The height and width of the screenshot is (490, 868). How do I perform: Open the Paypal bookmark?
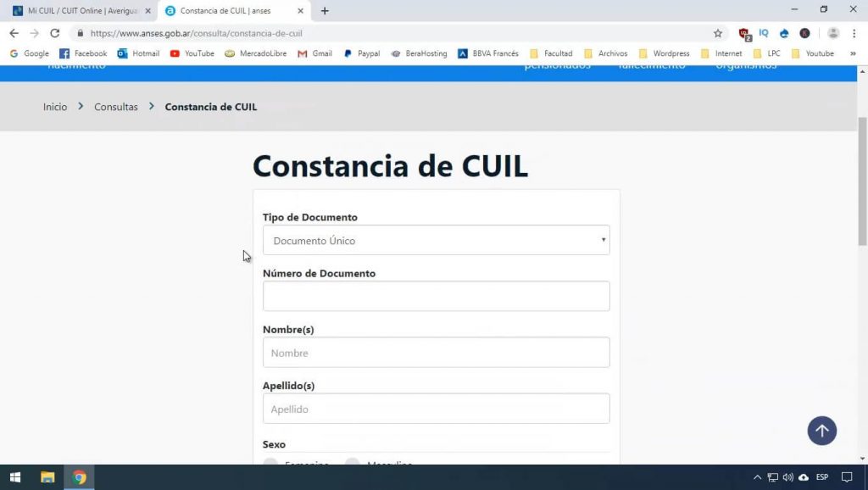[361, 53]
